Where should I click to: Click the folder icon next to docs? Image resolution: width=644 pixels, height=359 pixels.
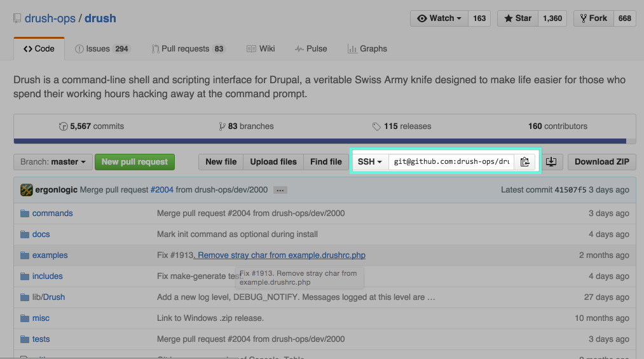click(25, 234)
